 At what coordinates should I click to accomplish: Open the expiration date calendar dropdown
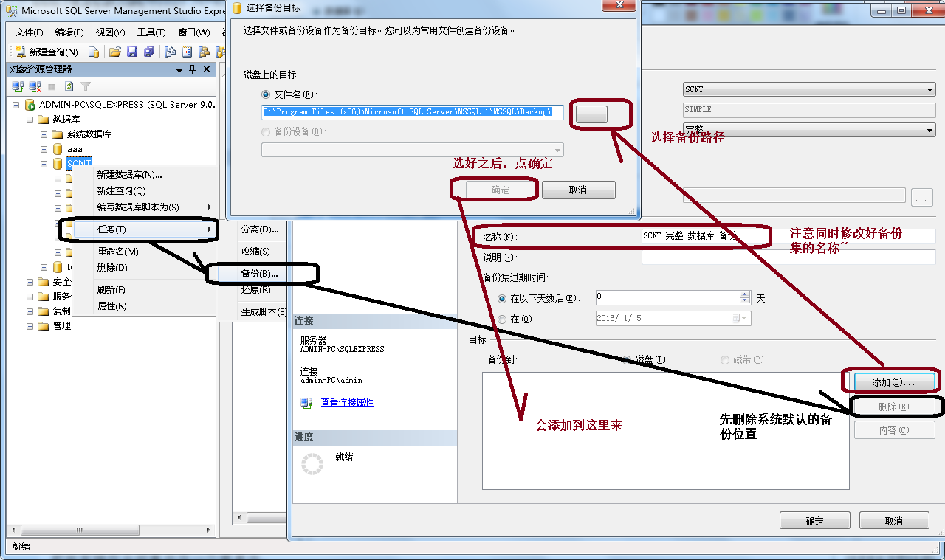[740, 319]
